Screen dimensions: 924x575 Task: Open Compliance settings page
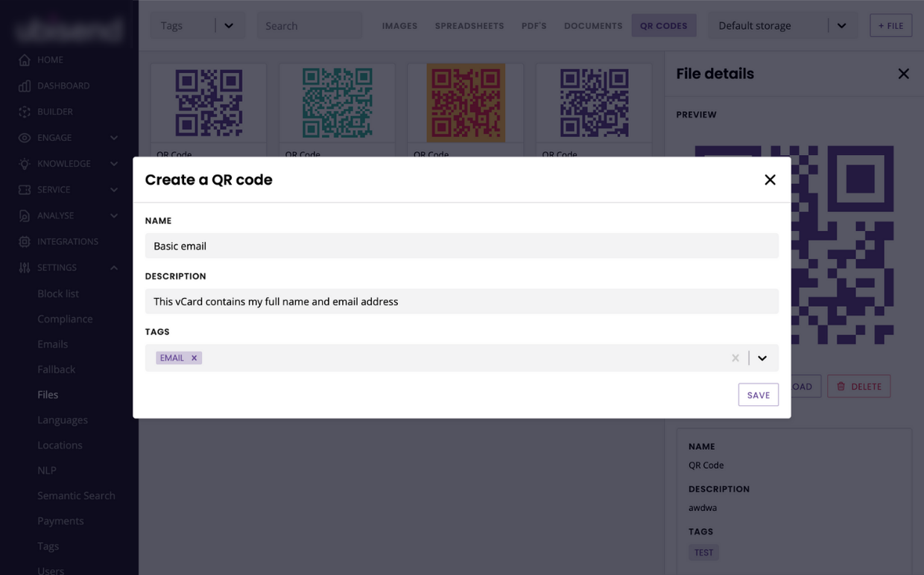click(65, 319)
